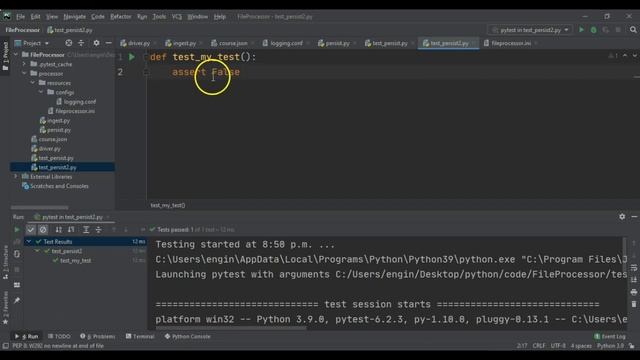Sort test results by duration
The width and height of the screenshot is (640, 360).
point(71,230)
